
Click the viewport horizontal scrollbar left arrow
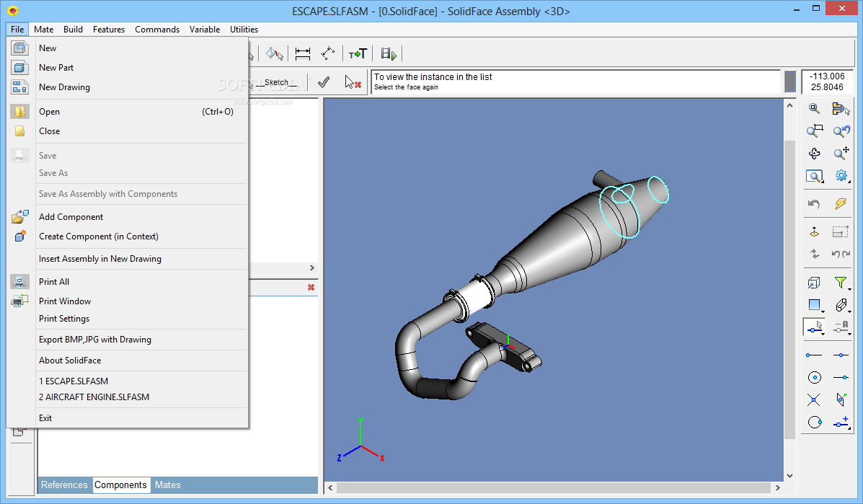coord(330,487)
